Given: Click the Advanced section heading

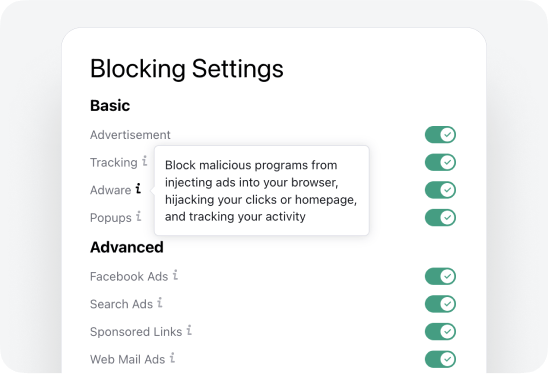Looking at the screenshot, I should coord(127,247).
